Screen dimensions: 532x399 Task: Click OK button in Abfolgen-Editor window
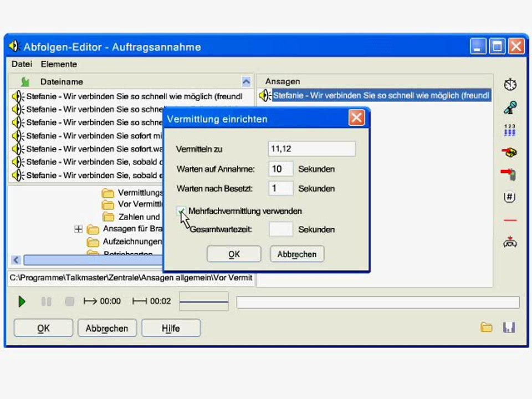[x=43, y=328]
